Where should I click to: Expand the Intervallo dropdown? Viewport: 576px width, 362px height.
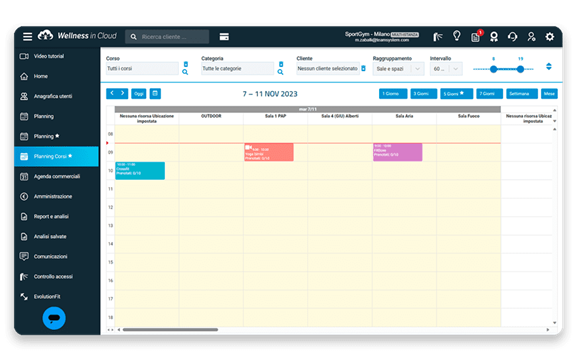(446, 69)
